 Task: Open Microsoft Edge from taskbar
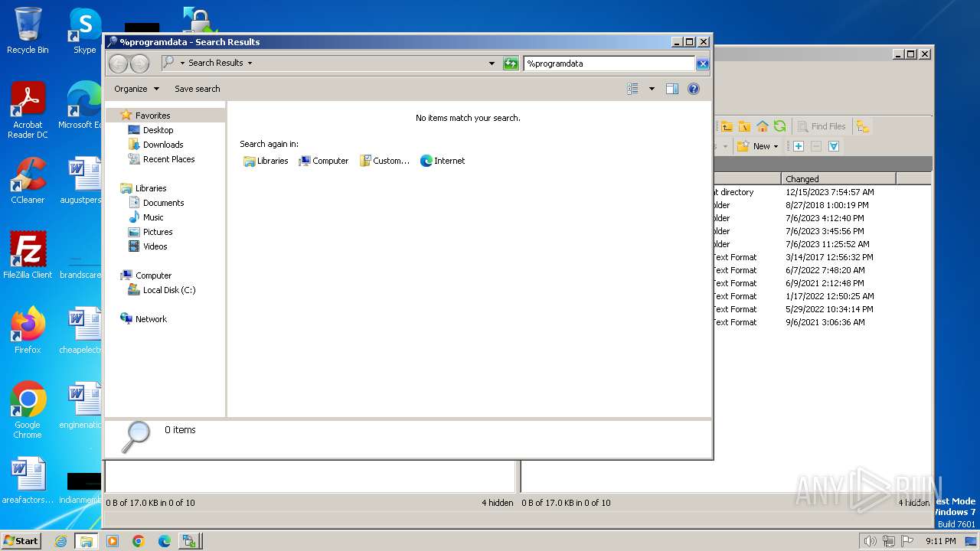point(164,541)
